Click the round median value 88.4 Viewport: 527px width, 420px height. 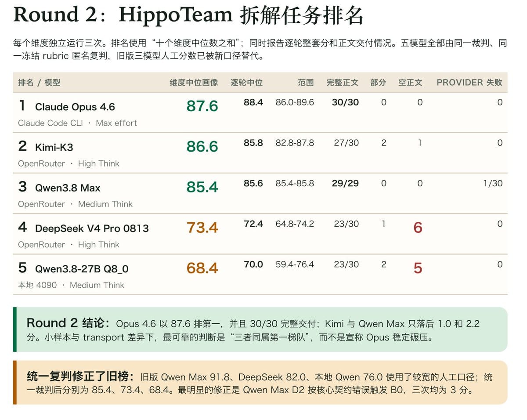point(253,102)
